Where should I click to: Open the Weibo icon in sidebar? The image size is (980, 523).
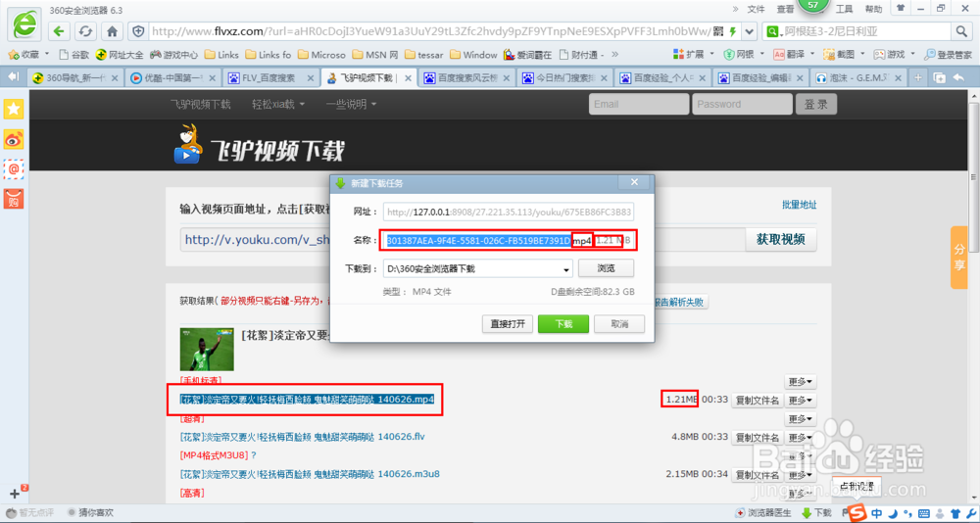click(x=14, y=139)
